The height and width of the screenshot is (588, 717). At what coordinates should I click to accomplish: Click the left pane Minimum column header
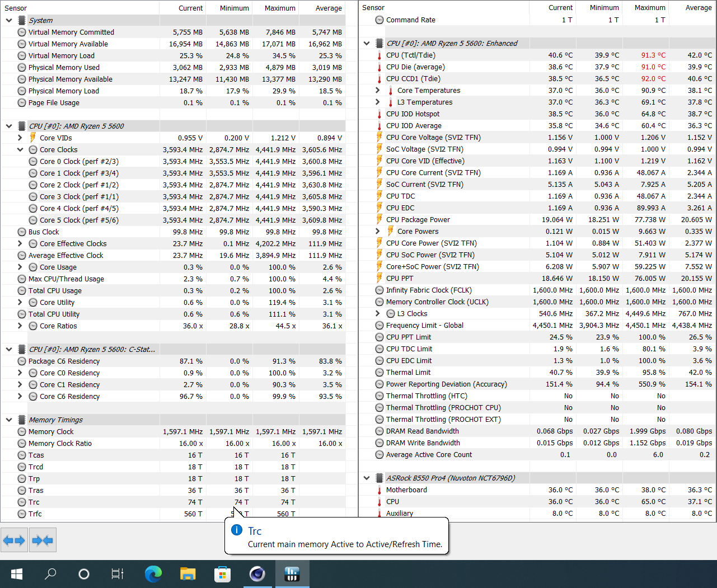(x=229, y=8)
